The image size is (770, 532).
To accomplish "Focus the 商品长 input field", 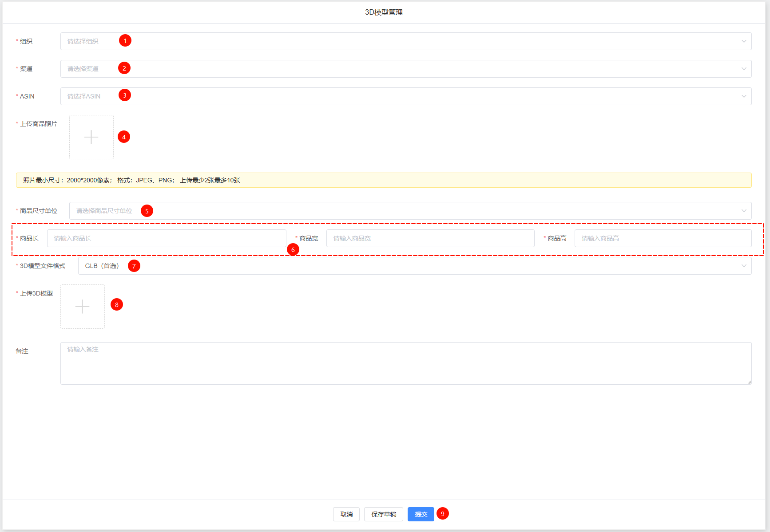I will click(x=166, y=238).
